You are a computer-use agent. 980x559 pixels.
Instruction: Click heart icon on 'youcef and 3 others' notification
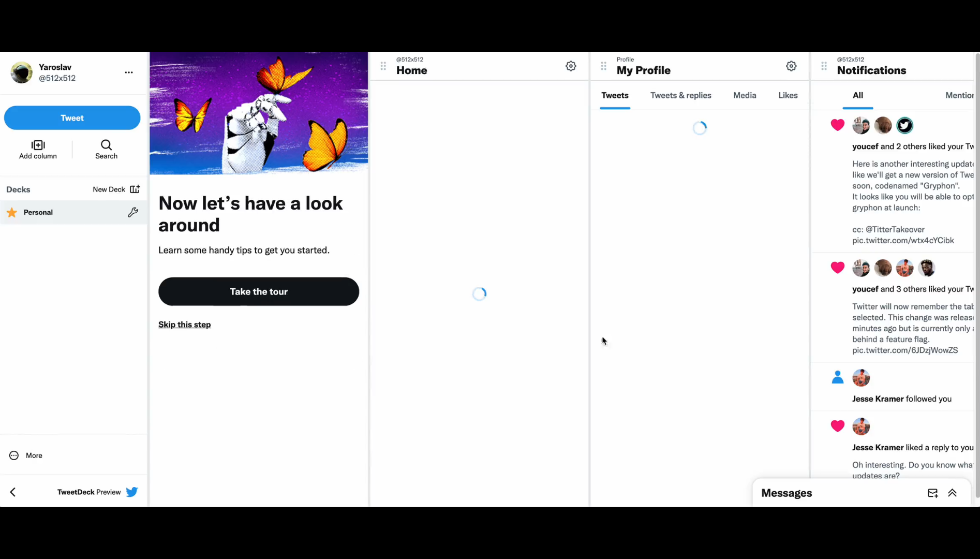pos(838,268)
